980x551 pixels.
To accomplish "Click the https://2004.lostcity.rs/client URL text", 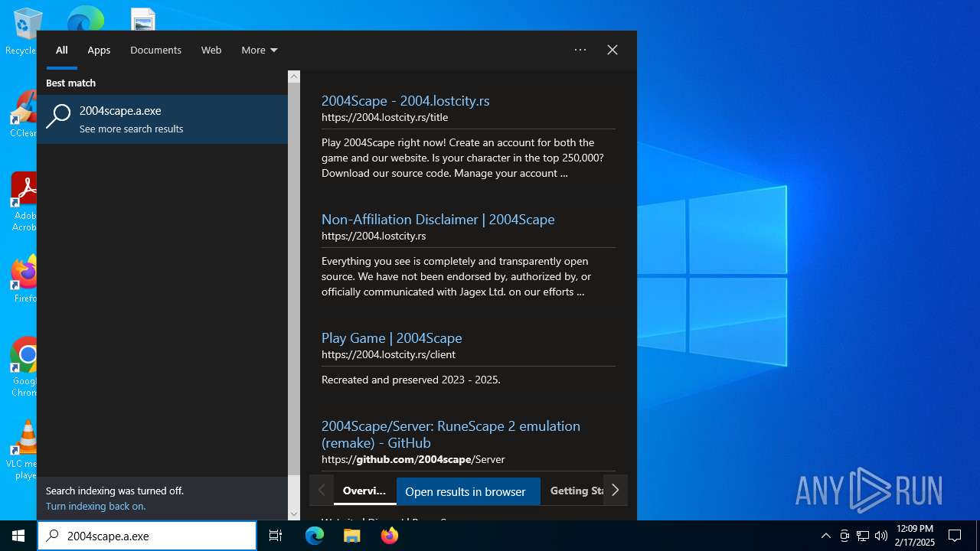I will click(x=388, y=354).
